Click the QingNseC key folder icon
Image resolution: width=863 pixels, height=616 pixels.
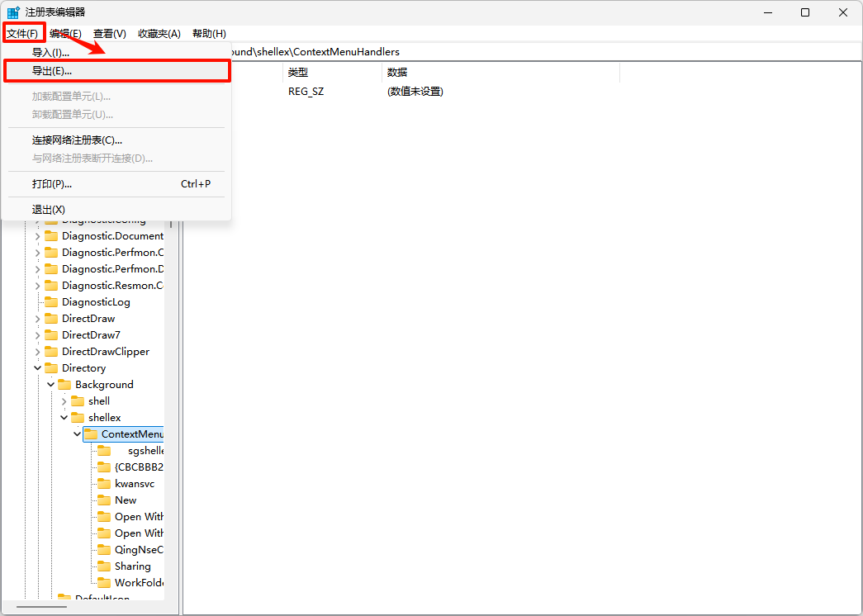(104, 550)
